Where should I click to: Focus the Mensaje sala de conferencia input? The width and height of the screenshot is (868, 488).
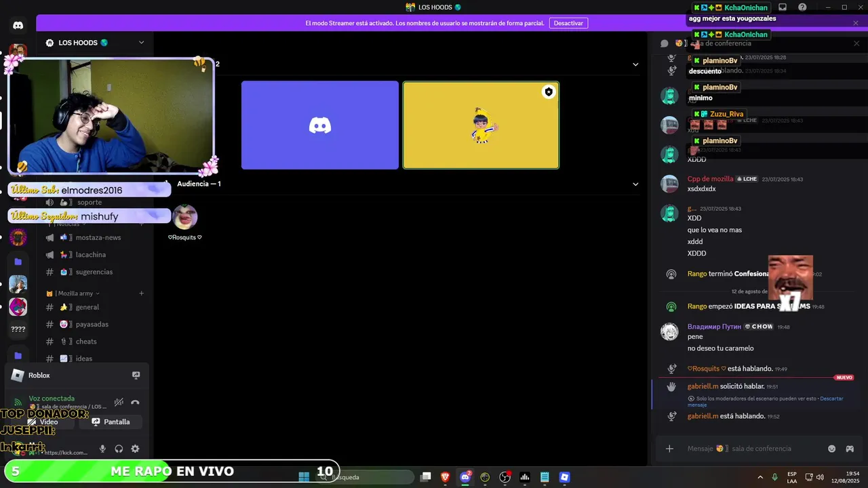[x=753, y=449]
